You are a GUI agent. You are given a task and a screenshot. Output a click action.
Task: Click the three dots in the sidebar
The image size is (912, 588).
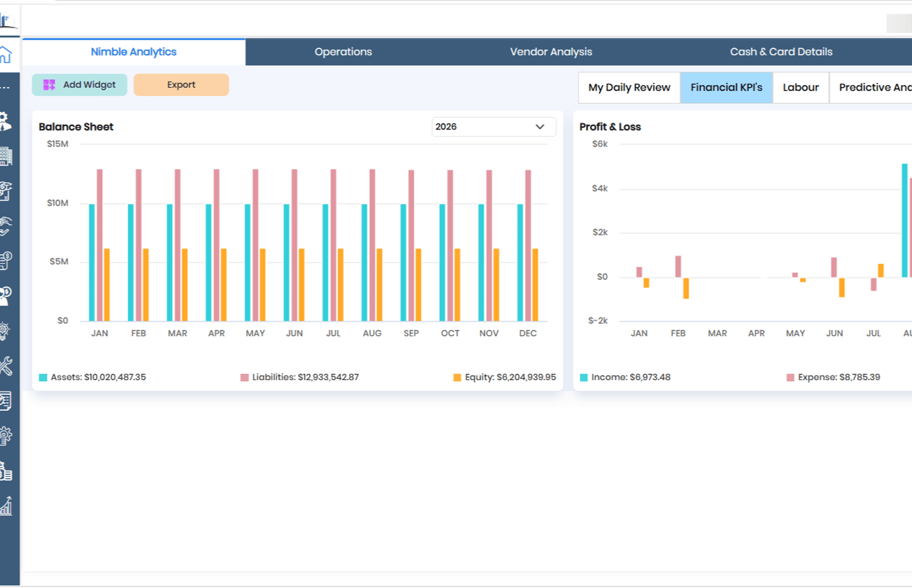5,88
